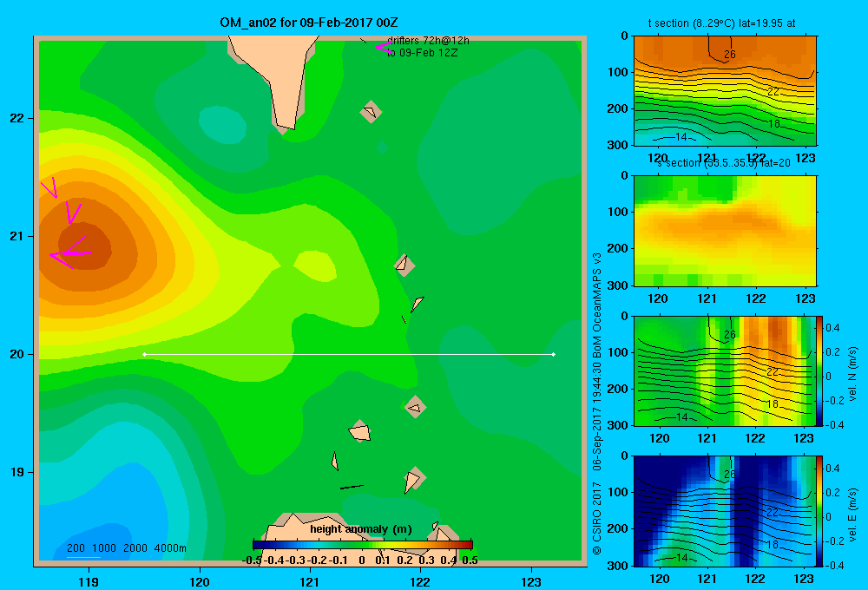Screen dimensions: 868x590
Task: Click the 'to 09-Feb 12Z' legend text
Action: [423, 53]
